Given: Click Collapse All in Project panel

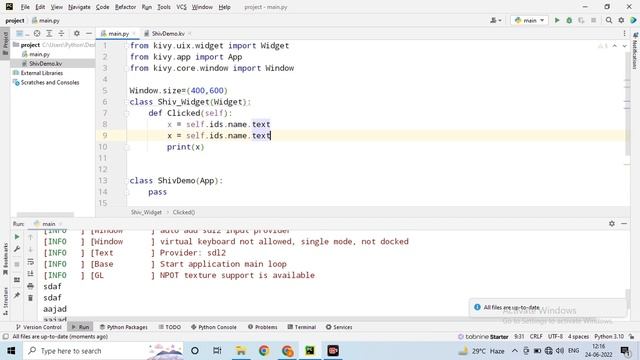Looking at the screenshot, I should tap(61, 33).
